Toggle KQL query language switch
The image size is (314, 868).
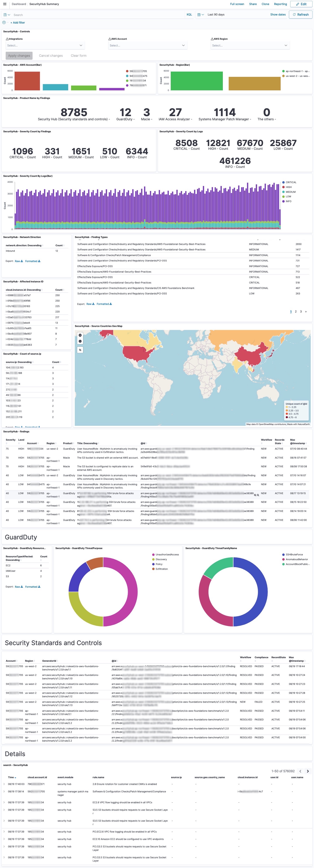point(189,15)
